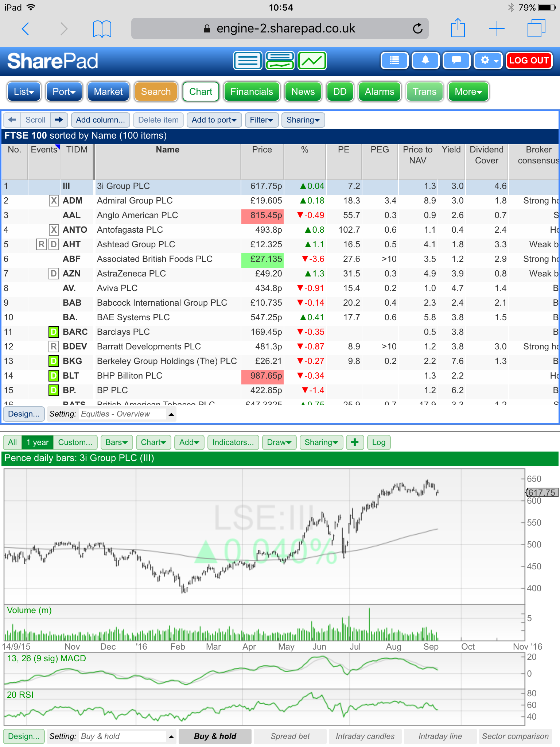The height and width of the screenshot is (747, 560).
Task: Select the list-only layout icon
Action: pos(248,61)
